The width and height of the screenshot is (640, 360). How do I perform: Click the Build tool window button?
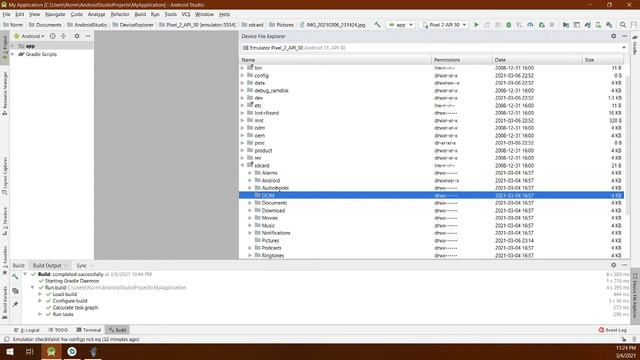click(118, 330)
